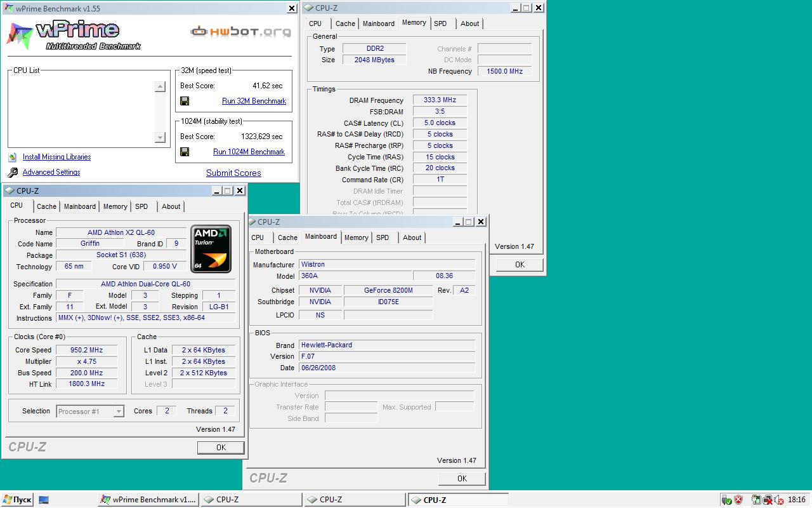Screen dimensions: 812x508
Task: Click the Package value 'Socket S1 (638)'
Action: (x=121, y=255)
